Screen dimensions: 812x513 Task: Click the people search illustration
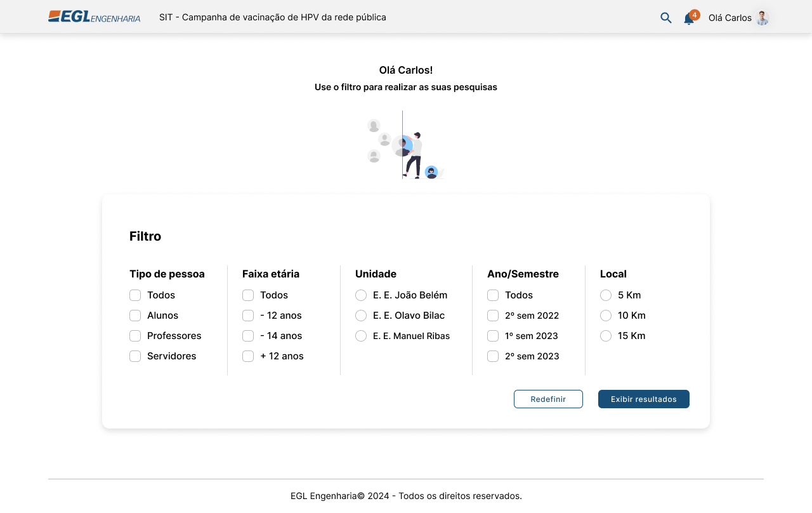pyautogui.click(x=405, y=145)
